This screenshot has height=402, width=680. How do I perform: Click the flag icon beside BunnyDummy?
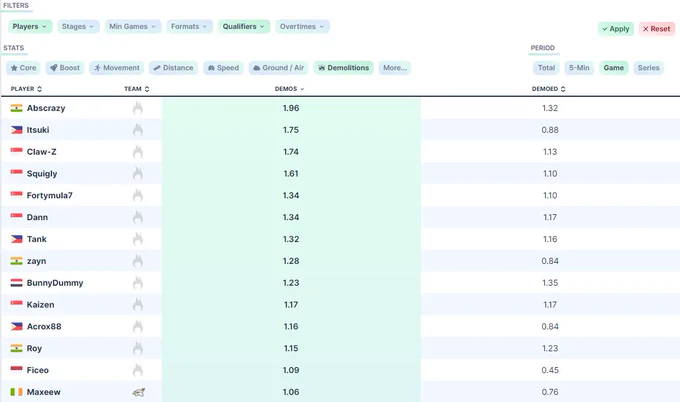pos(16,283)
